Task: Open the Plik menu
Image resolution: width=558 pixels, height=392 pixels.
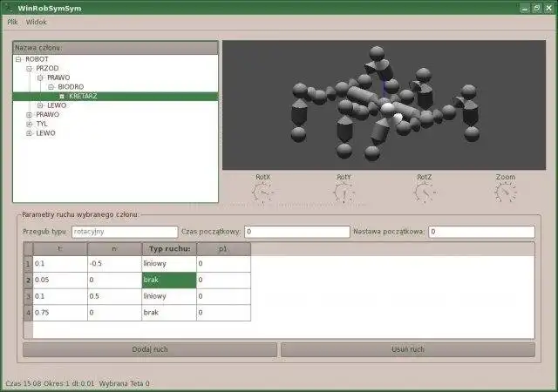Action: pyautogui.click(x=12, y=22)
